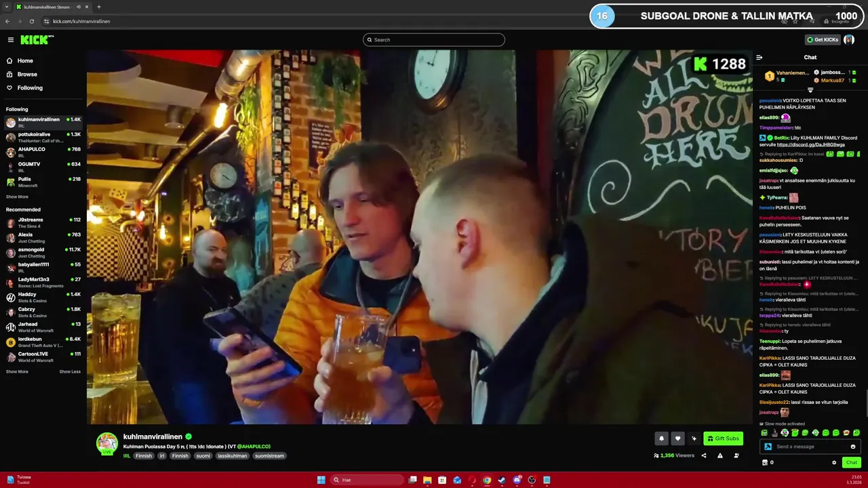Go back in the browser

click(7, 21)
